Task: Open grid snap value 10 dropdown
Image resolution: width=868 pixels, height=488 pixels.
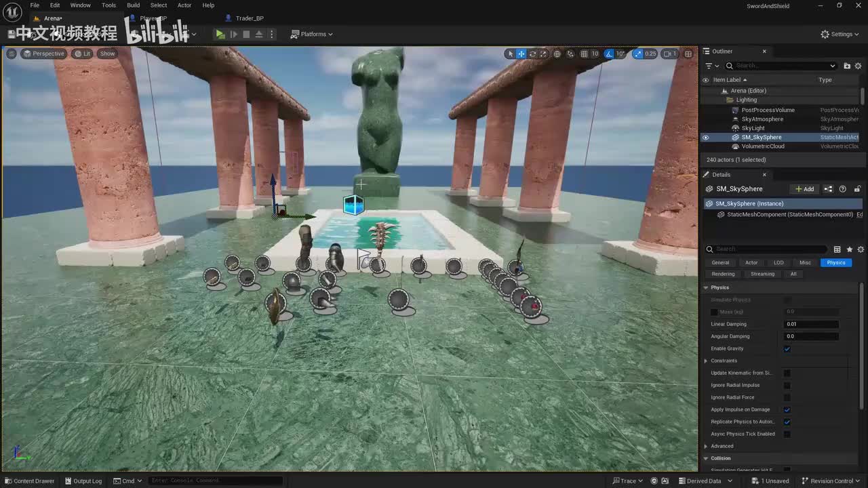Action: [595, 54]
